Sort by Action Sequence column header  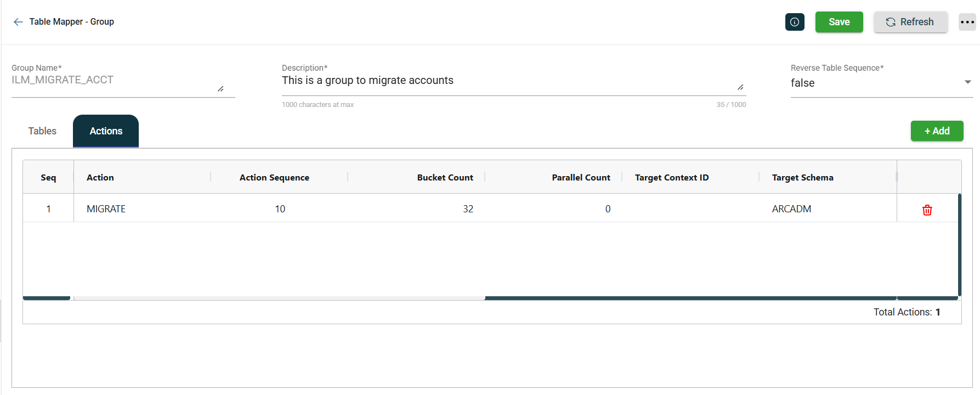[274, 178]
